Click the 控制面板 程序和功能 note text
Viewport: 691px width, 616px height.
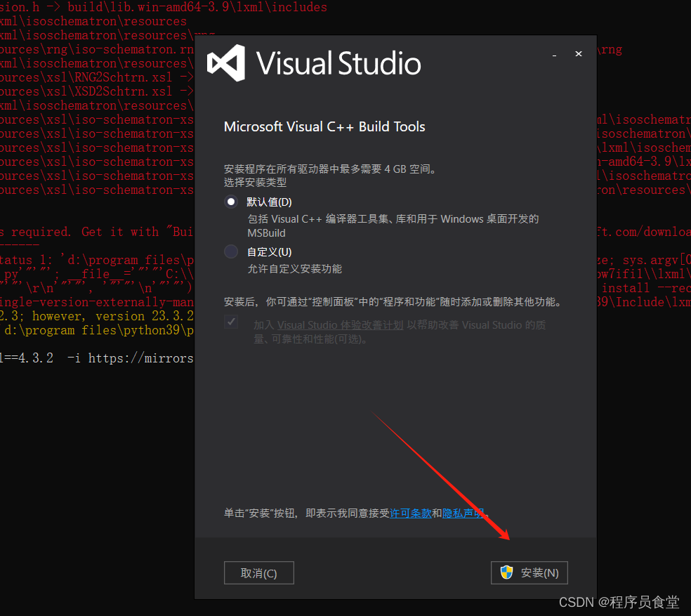click(395, 302)
